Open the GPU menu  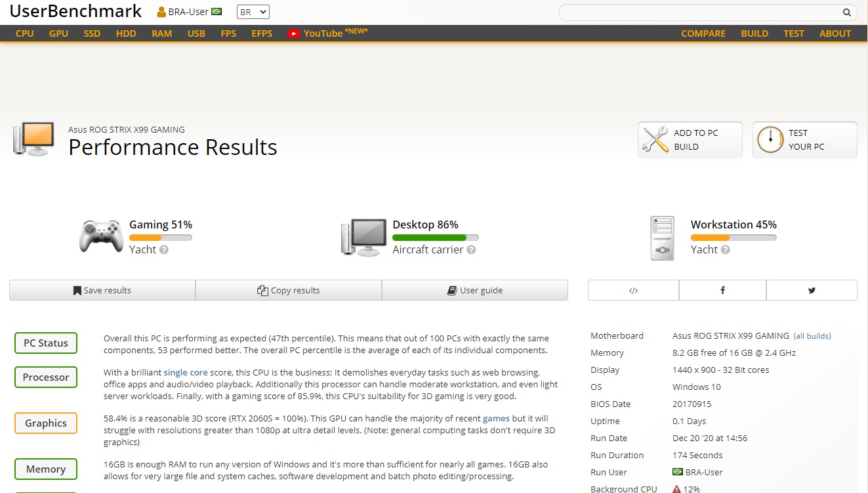[x=58, y=33]
